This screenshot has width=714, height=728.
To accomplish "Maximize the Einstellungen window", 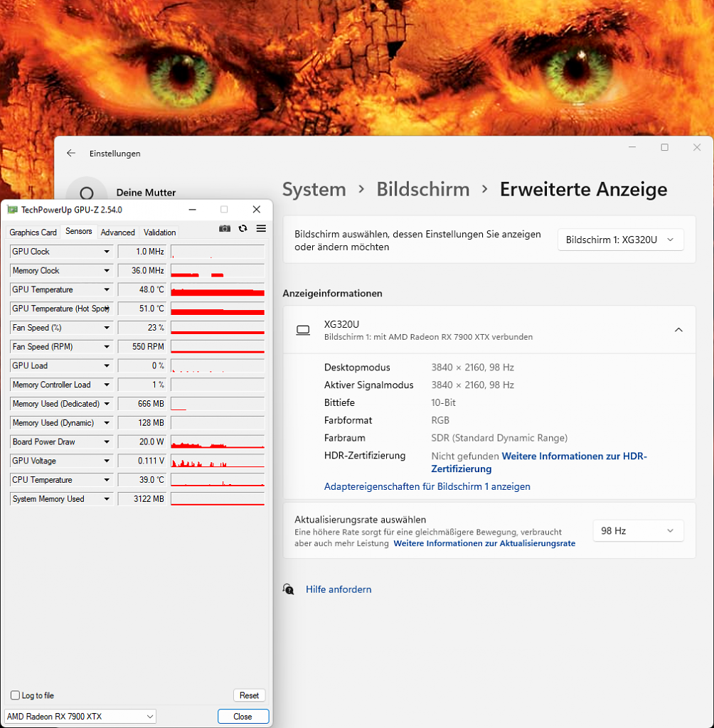I will point(665,147).
